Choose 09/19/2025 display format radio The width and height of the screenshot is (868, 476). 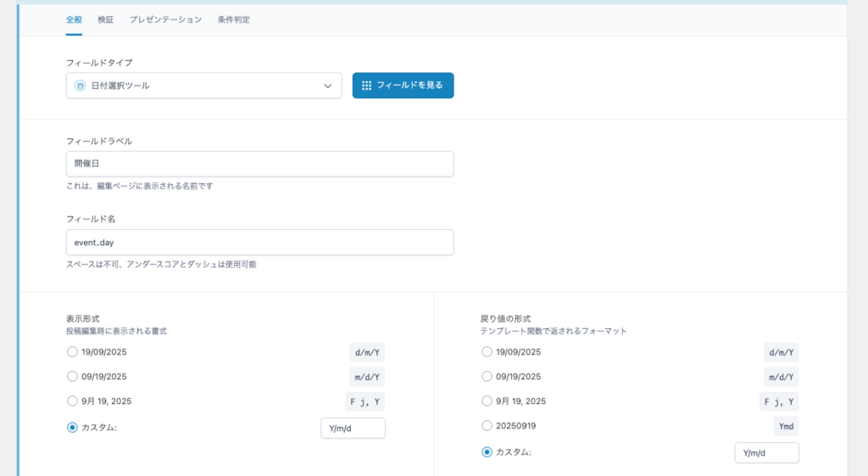[72, 377]
